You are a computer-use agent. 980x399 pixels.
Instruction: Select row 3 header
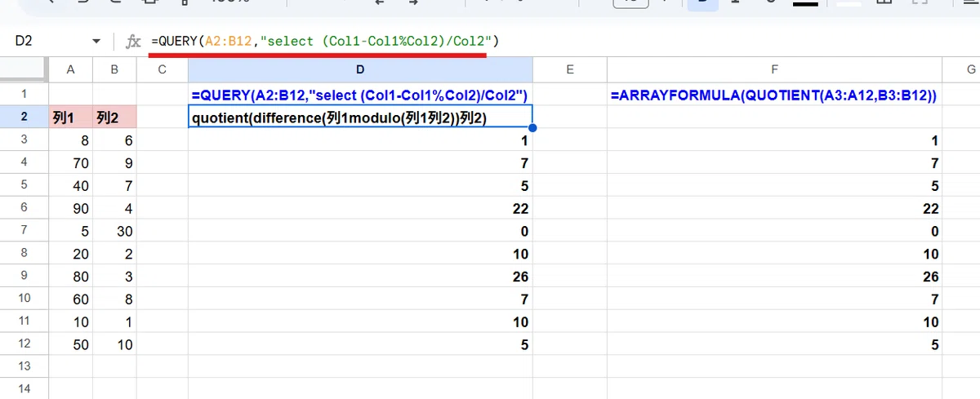click(24, 140)
